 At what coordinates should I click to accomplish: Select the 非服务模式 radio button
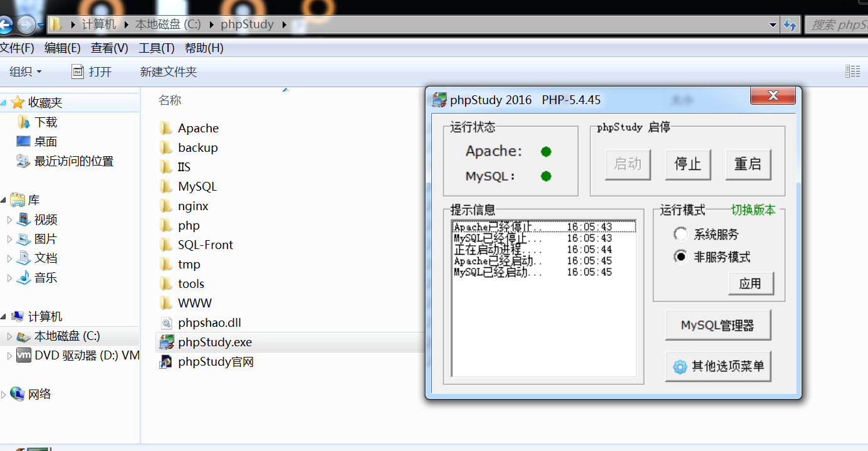coord(680,257)
